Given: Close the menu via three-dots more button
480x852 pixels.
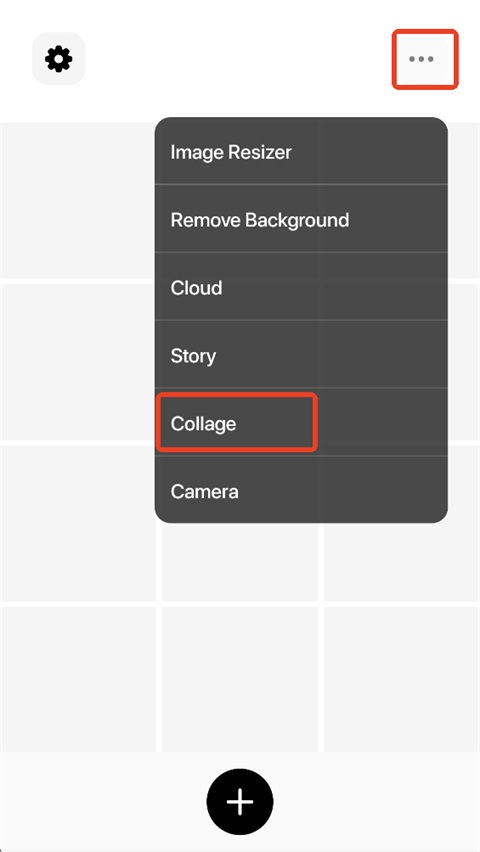Looking at the screenshot, I should click(421, 59).
